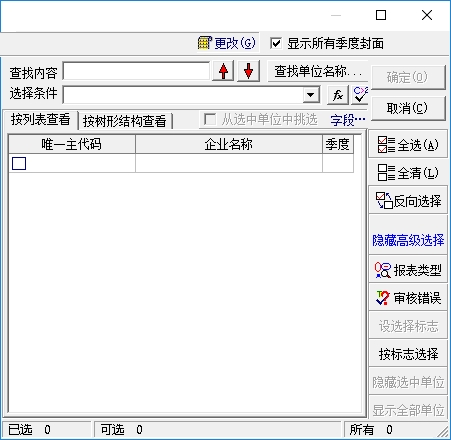Click the red down arrow search icon
Viewport: 451px width, 440px height.
248,71
